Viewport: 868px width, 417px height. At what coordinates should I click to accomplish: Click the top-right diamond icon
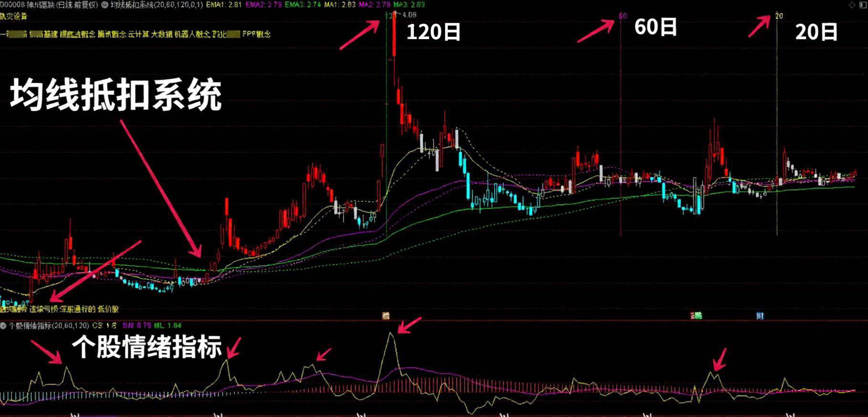pyautogui.click(x=852, y=5)
